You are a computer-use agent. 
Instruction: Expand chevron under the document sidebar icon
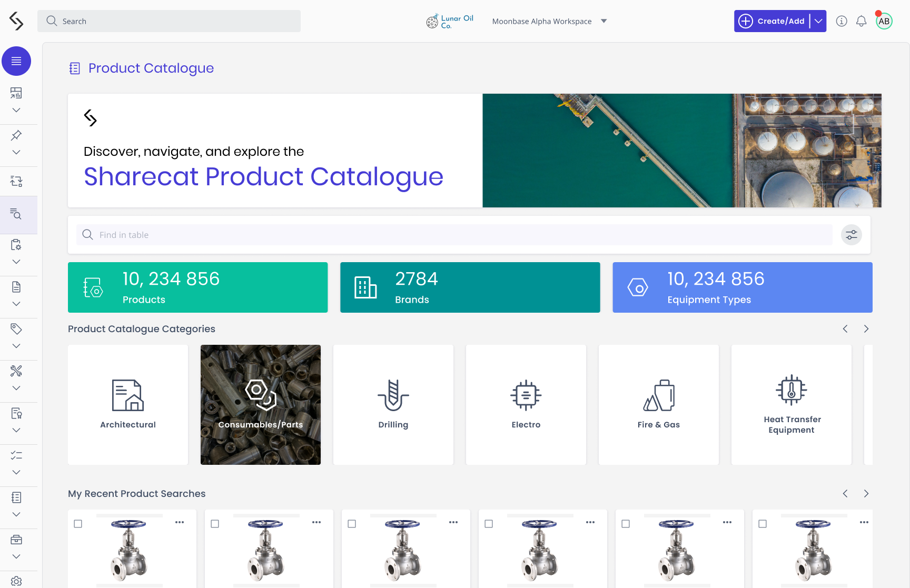pos(16,304)
